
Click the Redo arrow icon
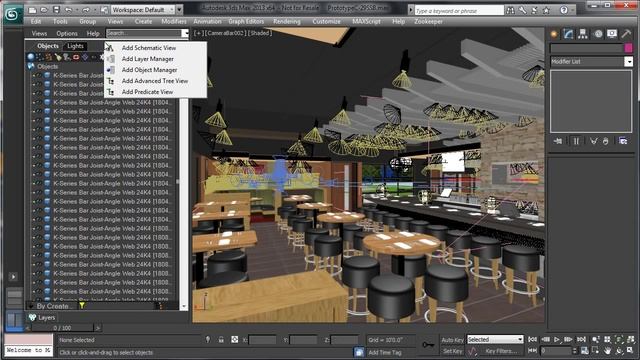[x=86, y=10]
